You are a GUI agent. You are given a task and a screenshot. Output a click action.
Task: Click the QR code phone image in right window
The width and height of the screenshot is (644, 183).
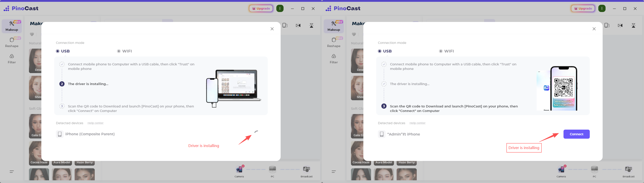click(x=557, y=88)
